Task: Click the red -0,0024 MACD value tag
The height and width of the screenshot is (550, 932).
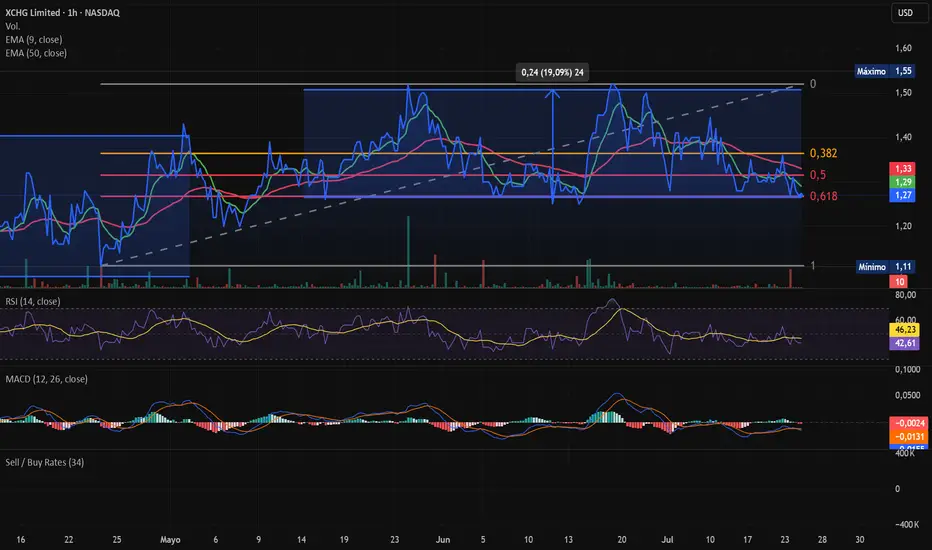Action: click(909, 423)
